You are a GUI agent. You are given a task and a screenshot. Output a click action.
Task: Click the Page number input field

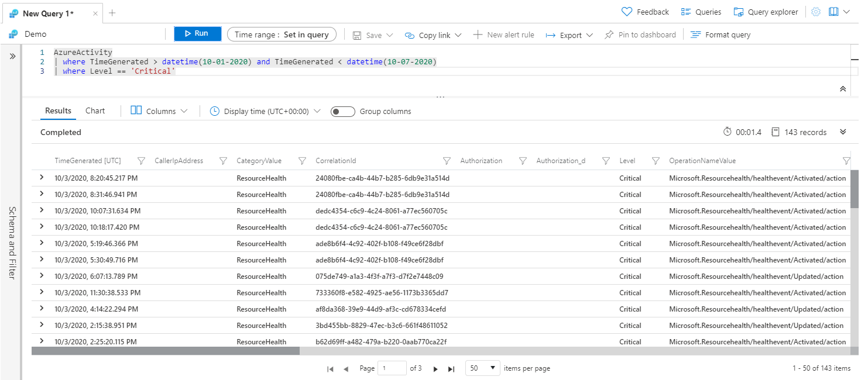392,368
